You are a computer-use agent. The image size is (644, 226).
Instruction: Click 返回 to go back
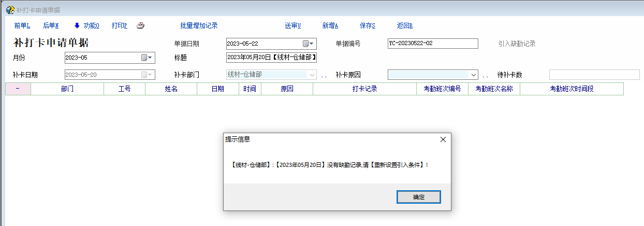[404, 26]
